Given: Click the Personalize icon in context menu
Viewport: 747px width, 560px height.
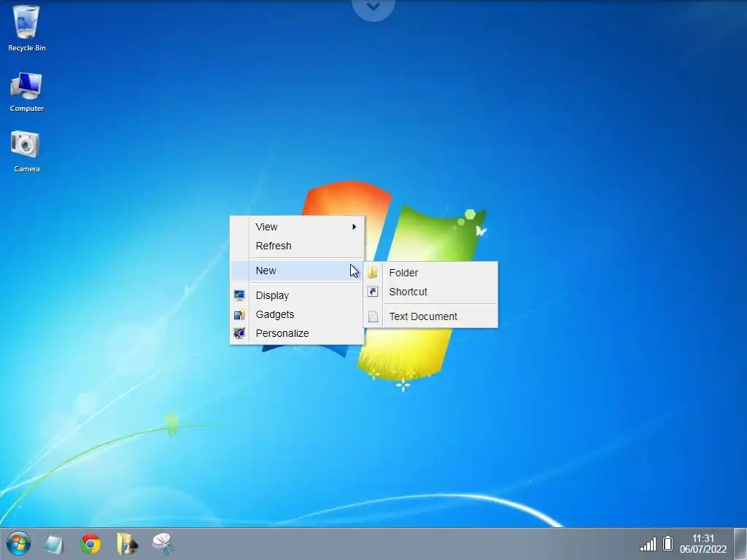Looking at the screenshot, I should 239,332.
